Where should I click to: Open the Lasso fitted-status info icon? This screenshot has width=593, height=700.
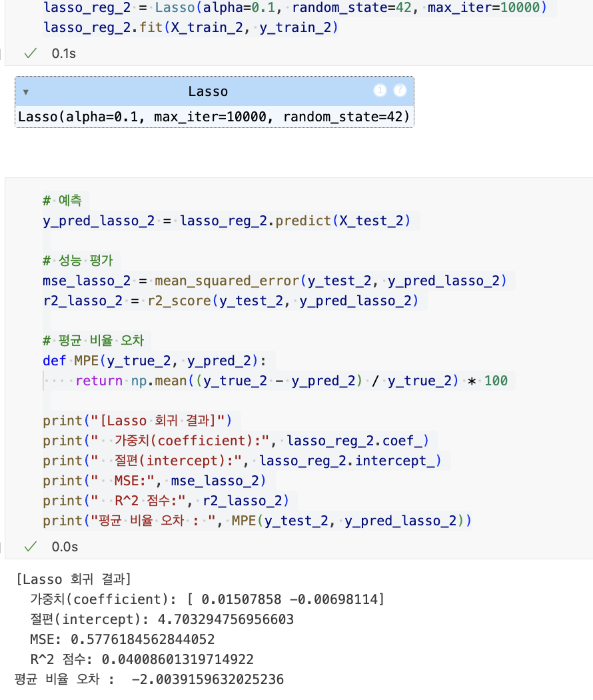[x=380, y=91]
